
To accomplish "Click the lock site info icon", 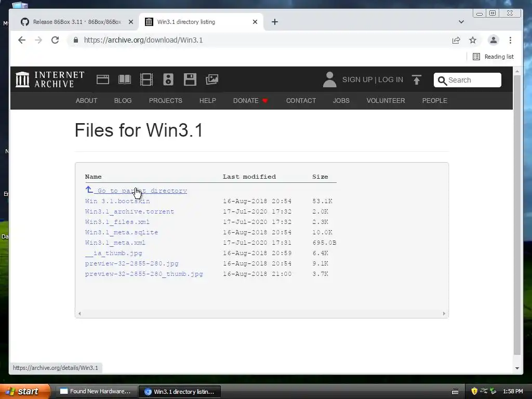I will point(76,40).
